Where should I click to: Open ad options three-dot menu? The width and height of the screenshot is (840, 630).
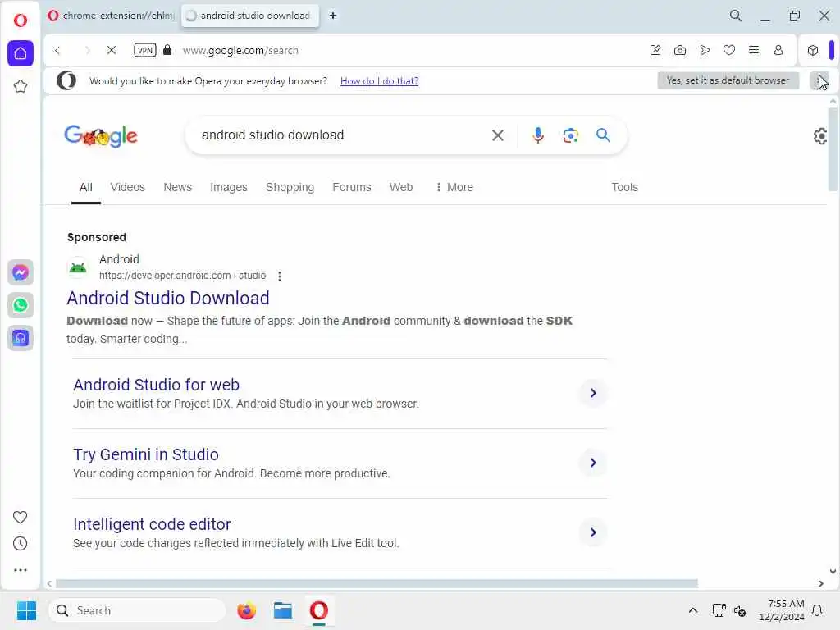(279, 276)
